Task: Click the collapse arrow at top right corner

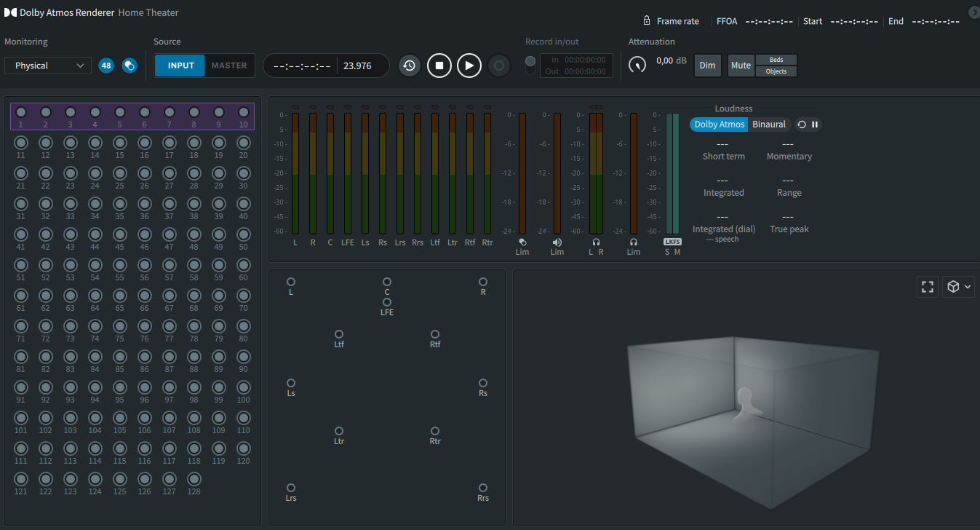Action: (974, 12)
